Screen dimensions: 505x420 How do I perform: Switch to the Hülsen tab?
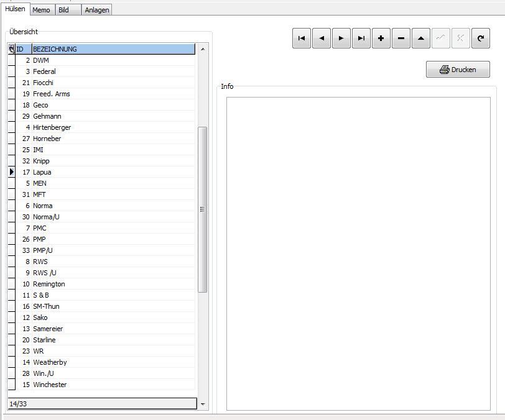[x=15, y=9]
